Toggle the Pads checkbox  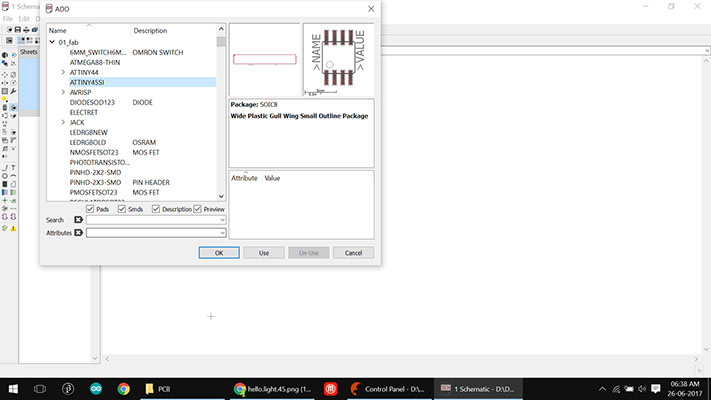click(x=90, y=209)
